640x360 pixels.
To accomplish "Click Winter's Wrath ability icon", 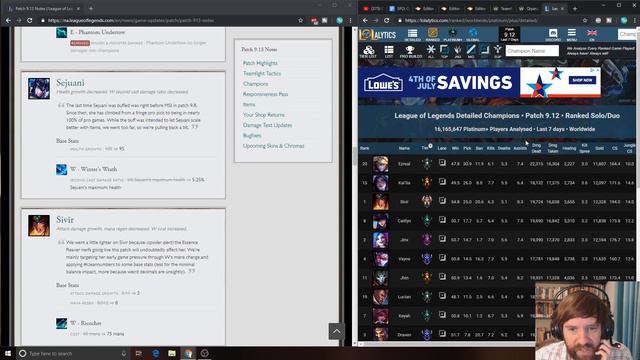I will (61, 169).
